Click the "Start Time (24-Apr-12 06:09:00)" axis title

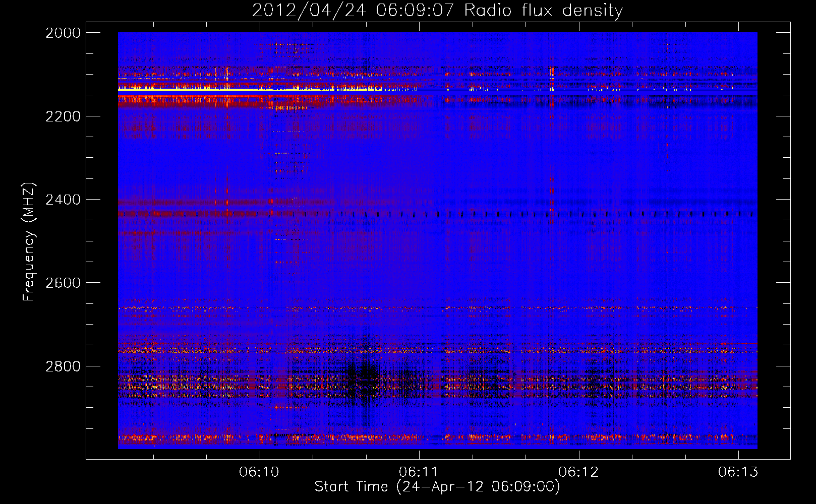(x=437, y=487)
